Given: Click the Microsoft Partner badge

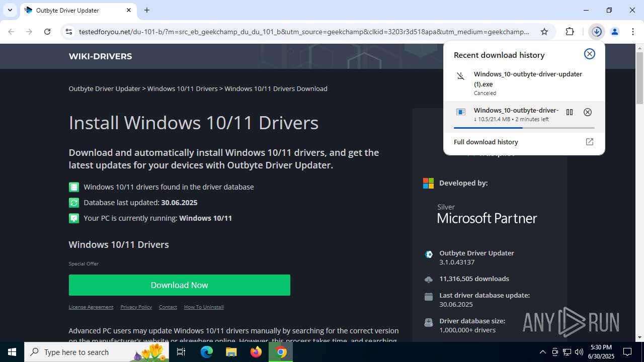Looking at the screenshot, I should (x=487, y=214).
